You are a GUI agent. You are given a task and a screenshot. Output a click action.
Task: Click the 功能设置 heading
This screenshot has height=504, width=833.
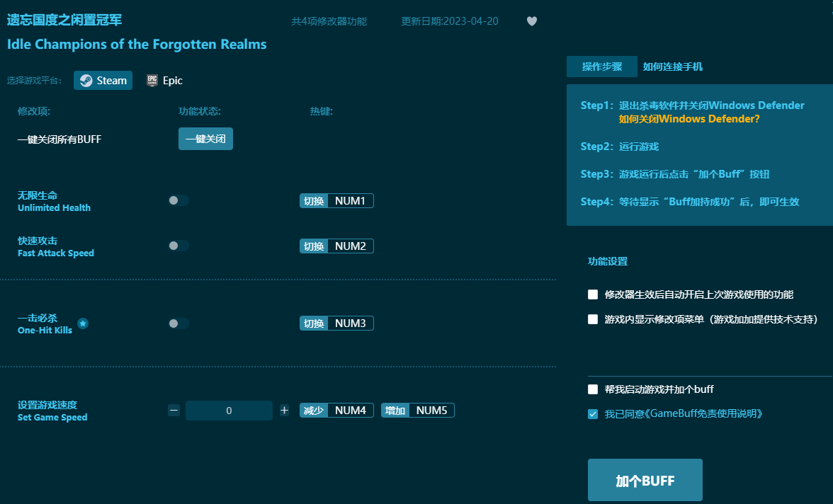pyautogui.click(x=608, y=261)
